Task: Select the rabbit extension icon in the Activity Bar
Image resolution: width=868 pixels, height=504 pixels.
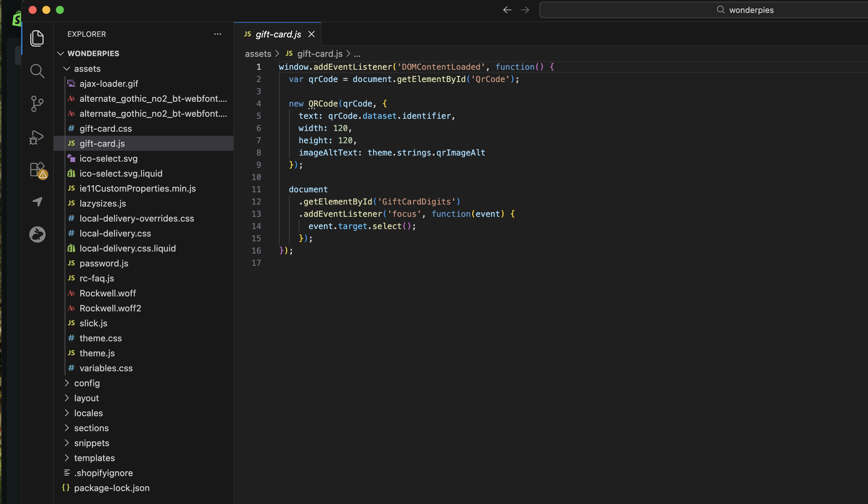Action: click(37, 234)
